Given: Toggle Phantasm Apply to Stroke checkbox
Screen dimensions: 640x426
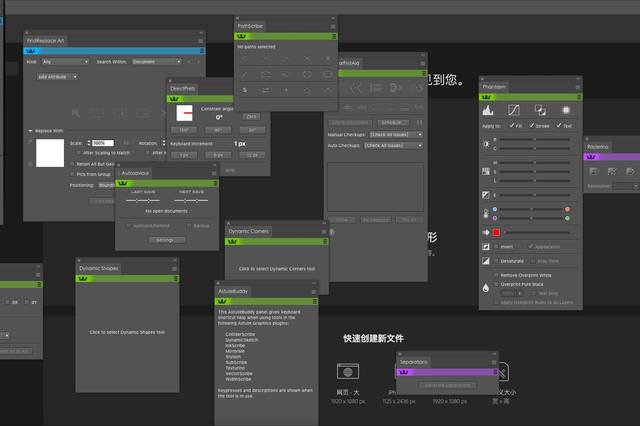Looking at the screenshot, I should coord(532,125).
